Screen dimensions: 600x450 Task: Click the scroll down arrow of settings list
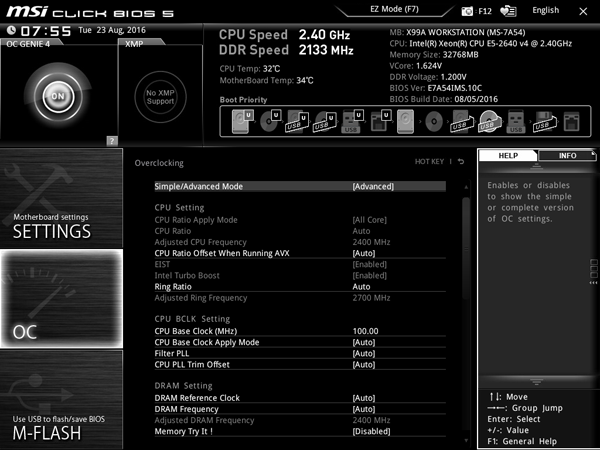pyautogui.click(x=466, y=440)
